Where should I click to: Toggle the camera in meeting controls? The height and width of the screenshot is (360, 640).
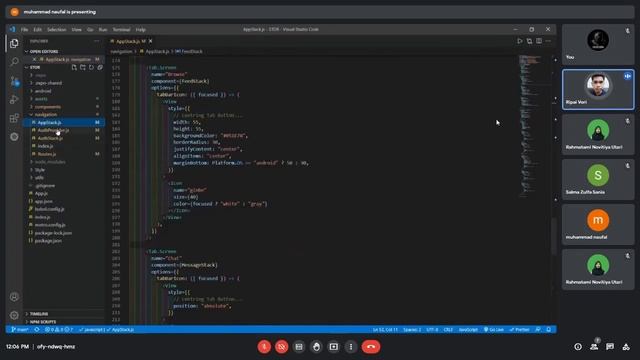click(282, 347)
